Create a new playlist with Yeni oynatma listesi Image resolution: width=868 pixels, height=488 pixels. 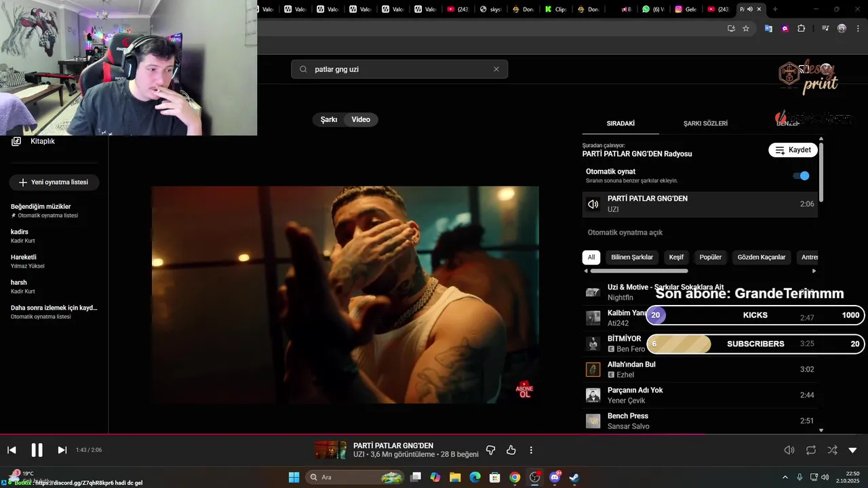coord(54,182)
